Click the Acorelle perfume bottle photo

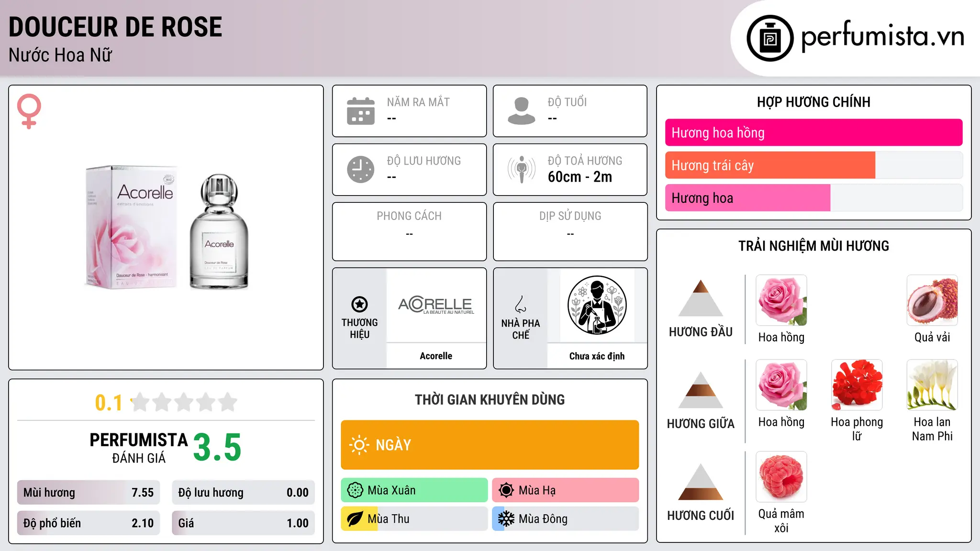[x=219, y=231]
